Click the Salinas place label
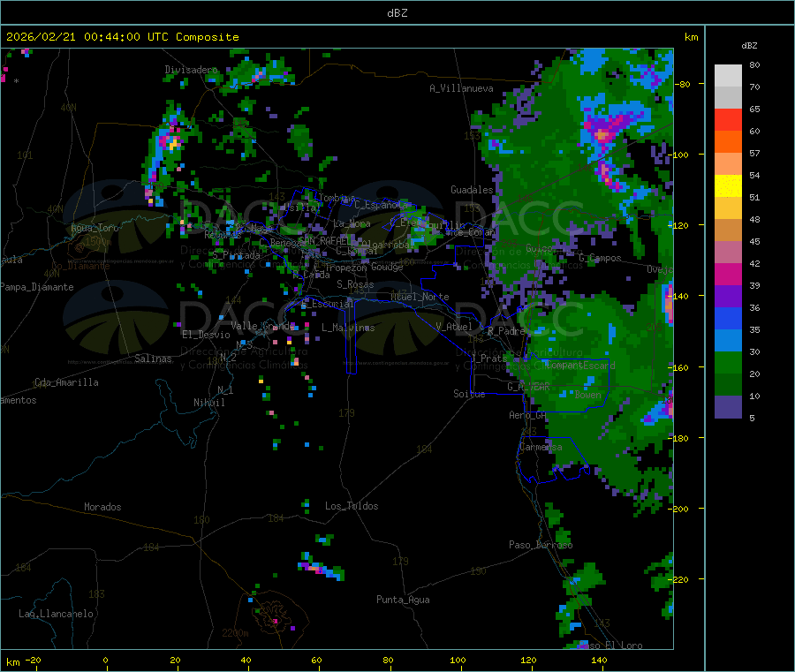This screenshot has width=795, height=672. (x=153, y=359)
